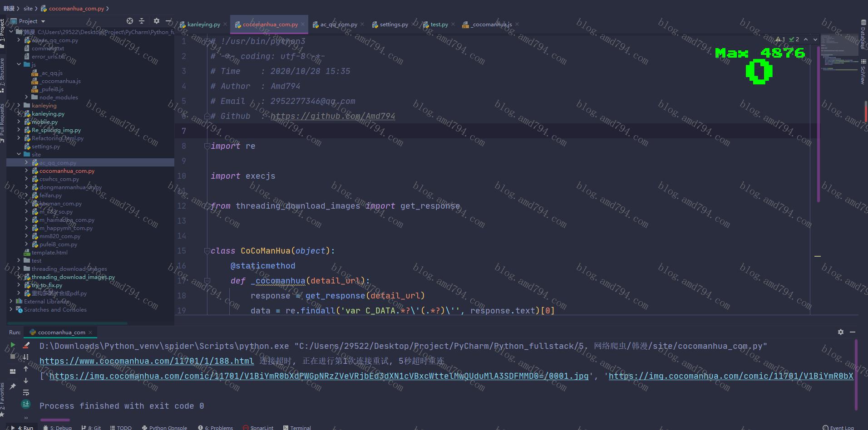Jump to previous highlighted error arrow

pyautogui.click(x=806, y=39)
